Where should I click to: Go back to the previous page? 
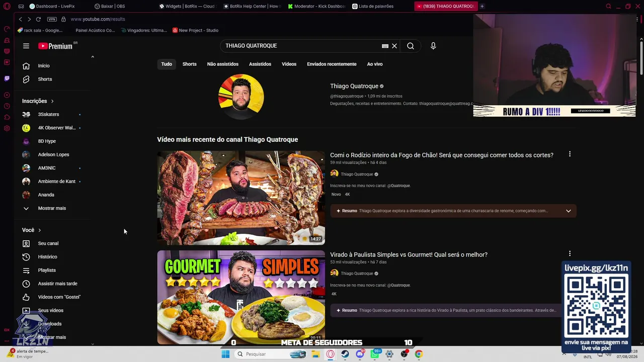pyautogui.click(x=20, y=19)
